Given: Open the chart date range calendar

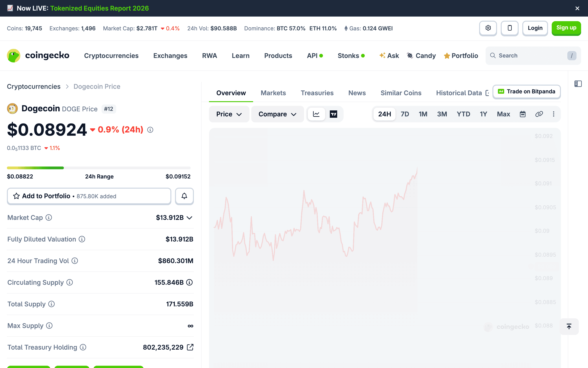Looking at the screenshot, I should coord(523,114).
